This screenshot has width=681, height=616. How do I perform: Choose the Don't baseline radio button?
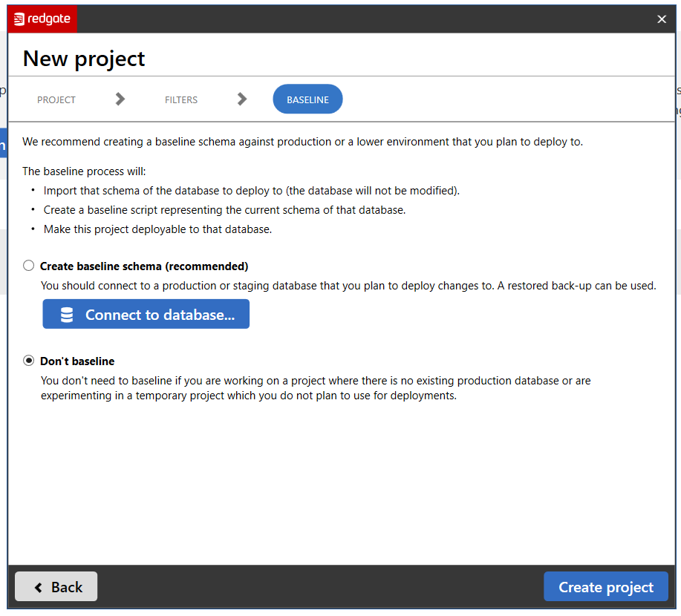(x=29, y=361)
